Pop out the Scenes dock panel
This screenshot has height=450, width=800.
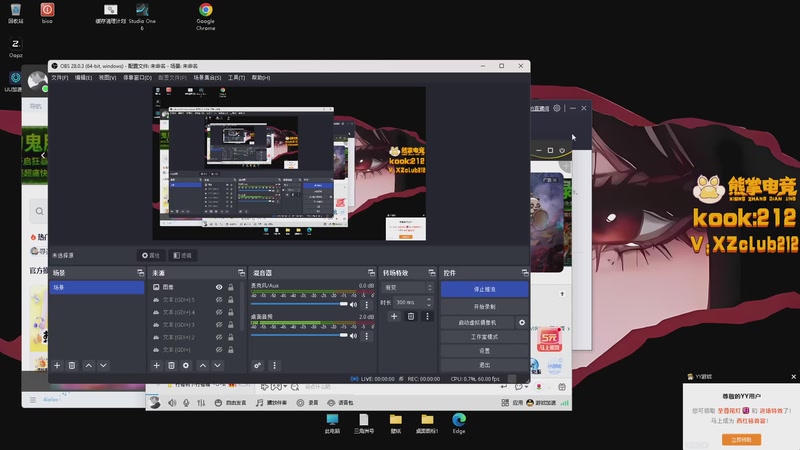pos(140,273)
